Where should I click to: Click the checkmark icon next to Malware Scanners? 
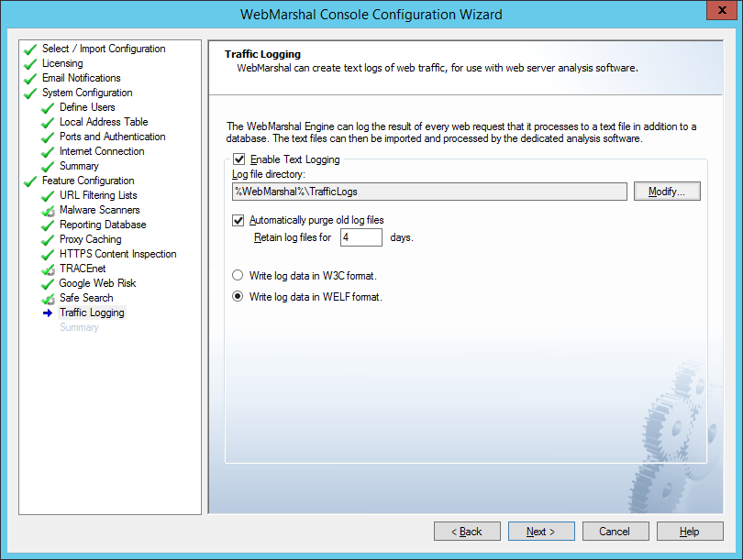[x=49, y=211]
